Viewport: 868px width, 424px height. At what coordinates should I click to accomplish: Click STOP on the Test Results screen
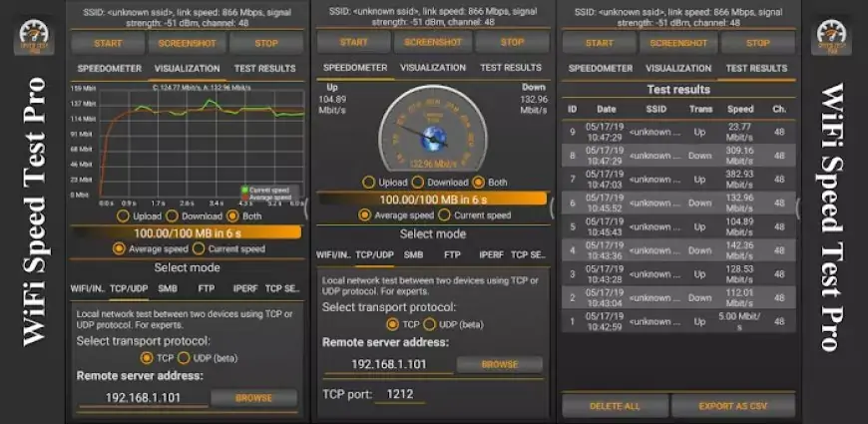tap(758, 43)
